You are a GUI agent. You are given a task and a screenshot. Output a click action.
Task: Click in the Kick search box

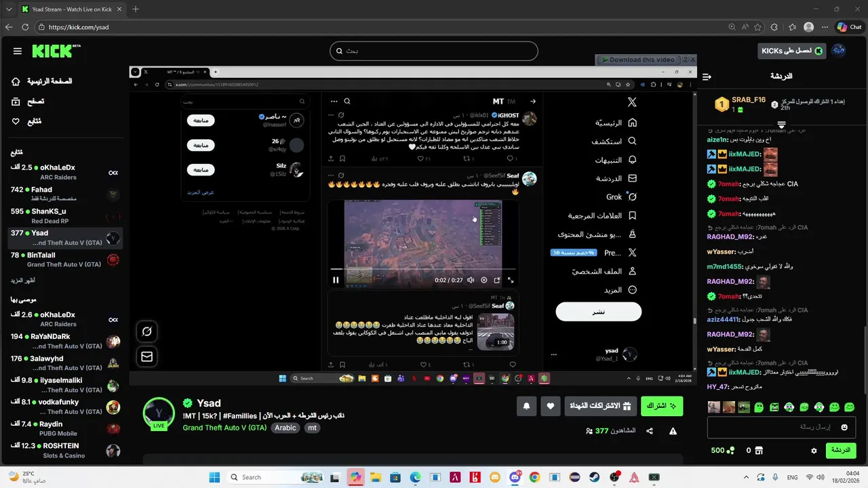coord(433,51)
